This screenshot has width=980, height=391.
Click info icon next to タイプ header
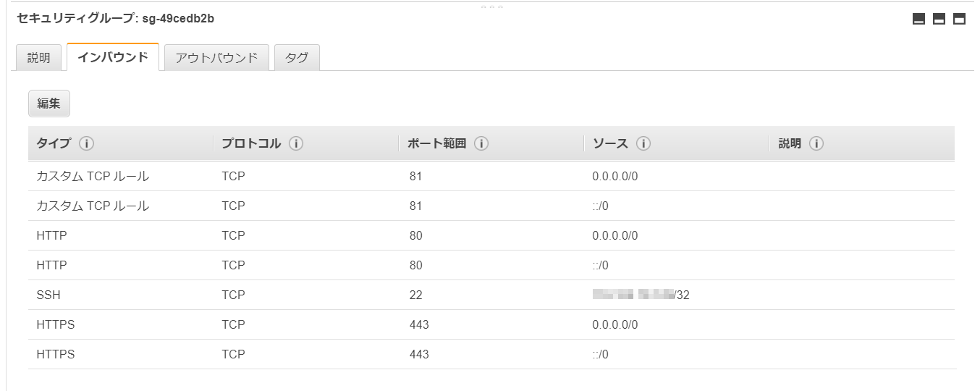point(86,143)
